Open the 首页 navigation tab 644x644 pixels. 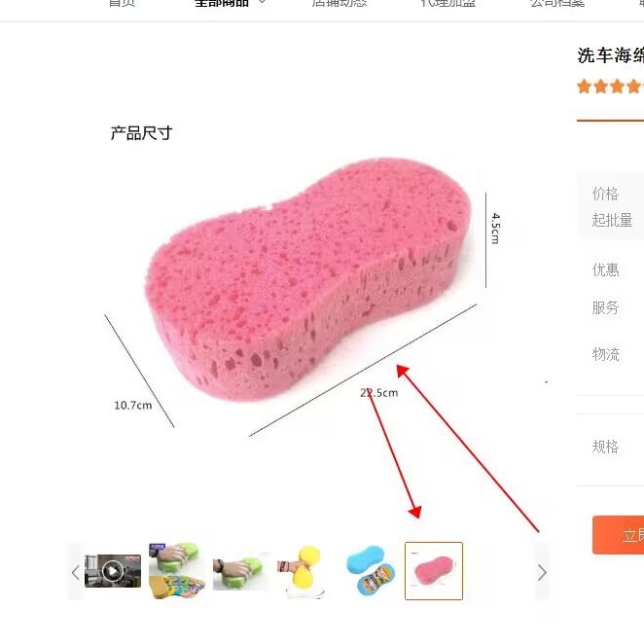point(122,3)
